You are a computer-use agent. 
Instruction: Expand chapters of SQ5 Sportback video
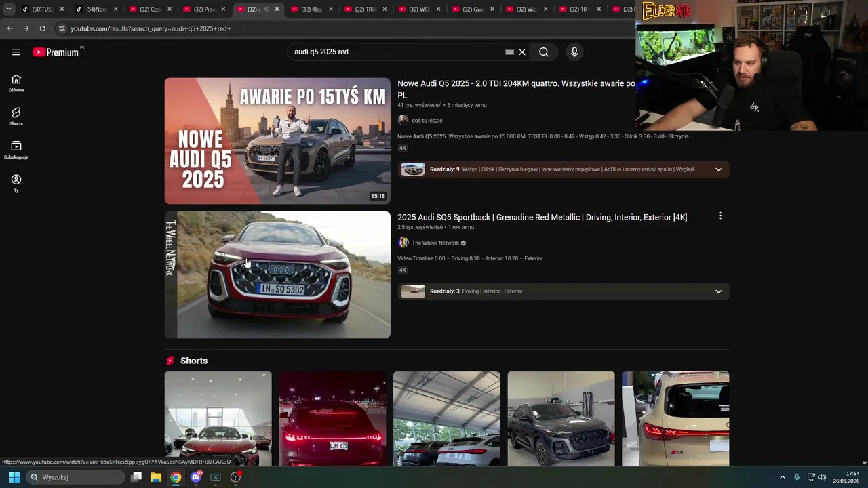(719, 291)
